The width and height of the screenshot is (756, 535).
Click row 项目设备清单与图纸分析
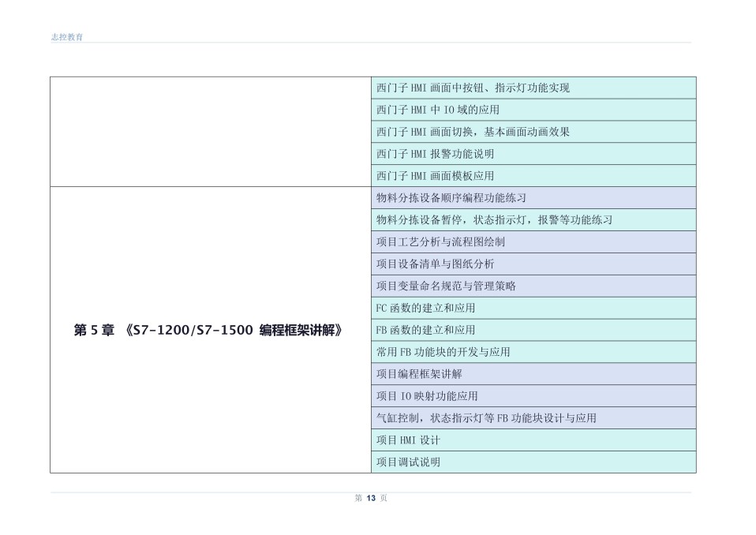533,264
